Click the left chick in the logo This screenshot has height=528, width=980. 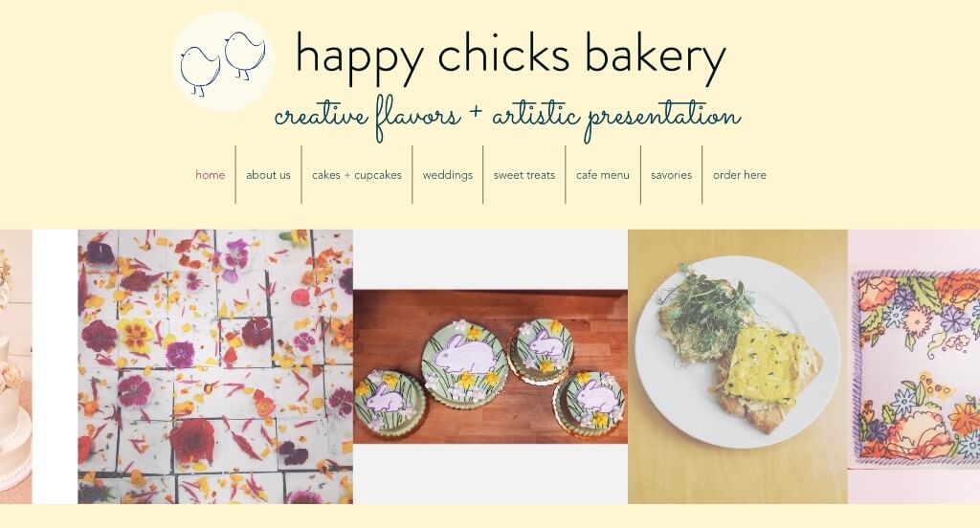coord(199,71)
